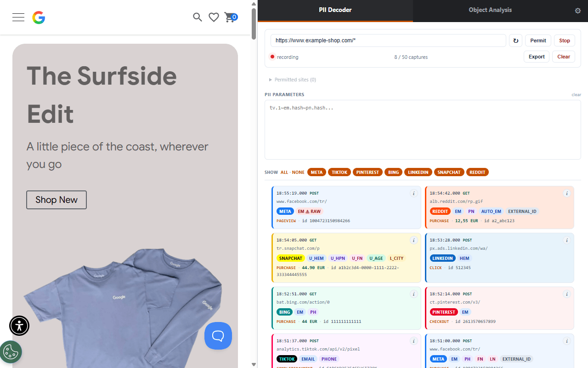Screen dimensions: 588x368
Task: Click the U_AGE tag on snapchat card
Action: coord(376,258)
